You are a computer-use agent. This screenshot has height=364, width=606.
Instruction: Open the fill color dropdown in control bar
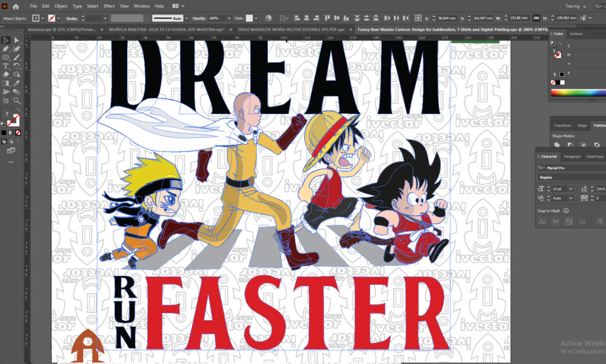pyautogui.click(x=42, y=18)
